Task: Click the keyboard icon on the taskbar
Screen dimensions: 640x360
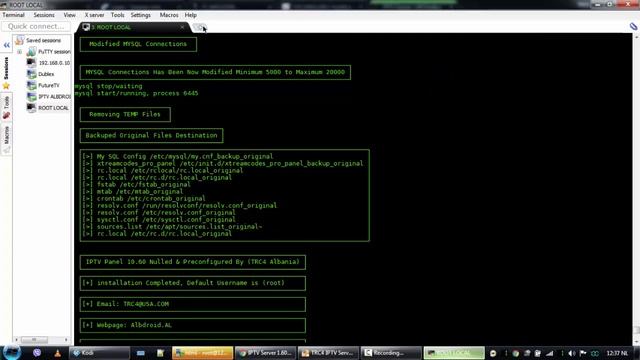Action: click(140, 353)
